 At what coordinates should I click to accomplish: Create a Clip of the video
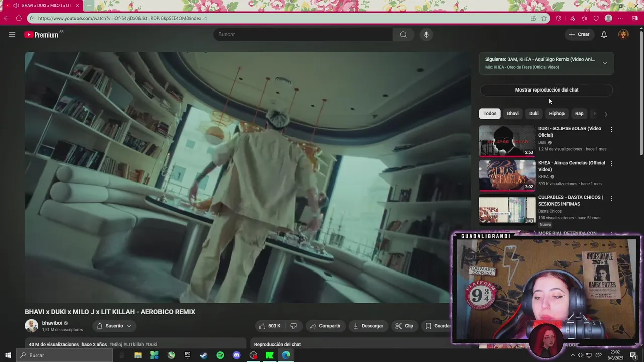(x=404, y=326)
